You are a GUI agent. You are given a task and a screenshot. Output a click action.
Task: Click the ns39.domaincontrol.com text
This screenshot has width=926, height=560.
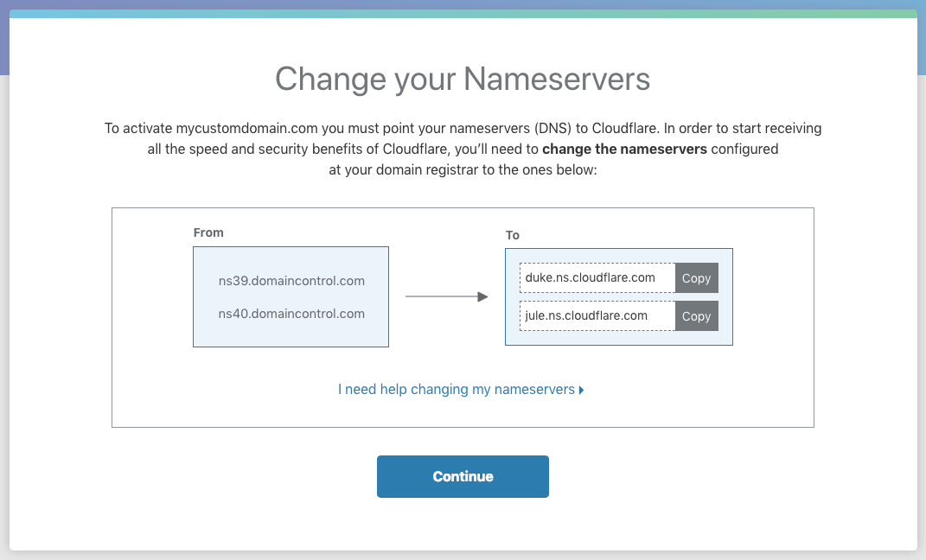291,281
